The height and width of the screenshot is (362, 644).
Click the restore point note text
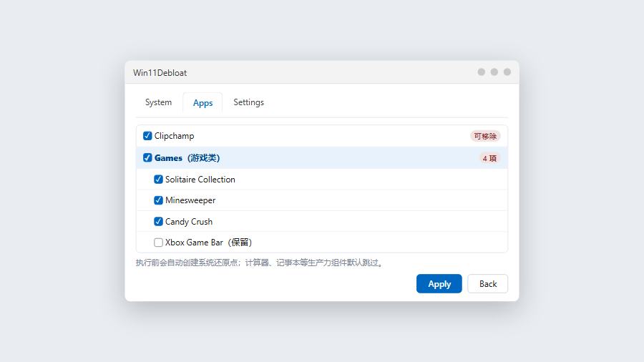coord(260,263)
